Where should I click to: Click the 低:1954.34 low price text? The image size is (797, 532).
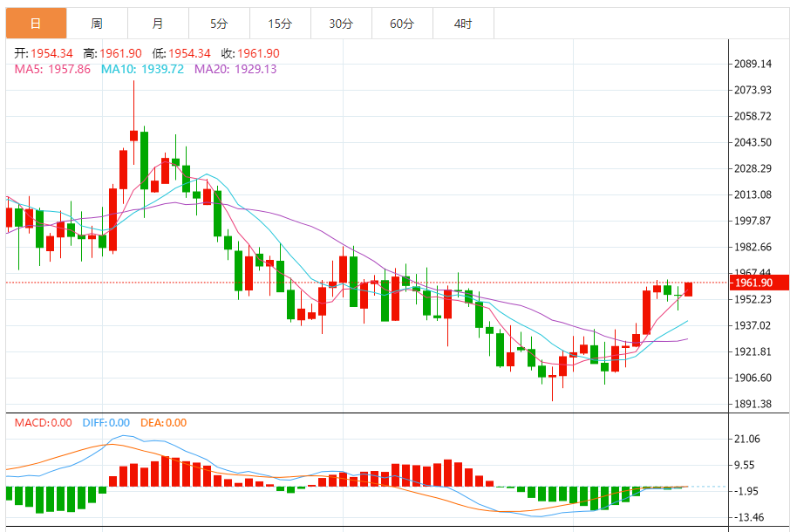point(181,53)
